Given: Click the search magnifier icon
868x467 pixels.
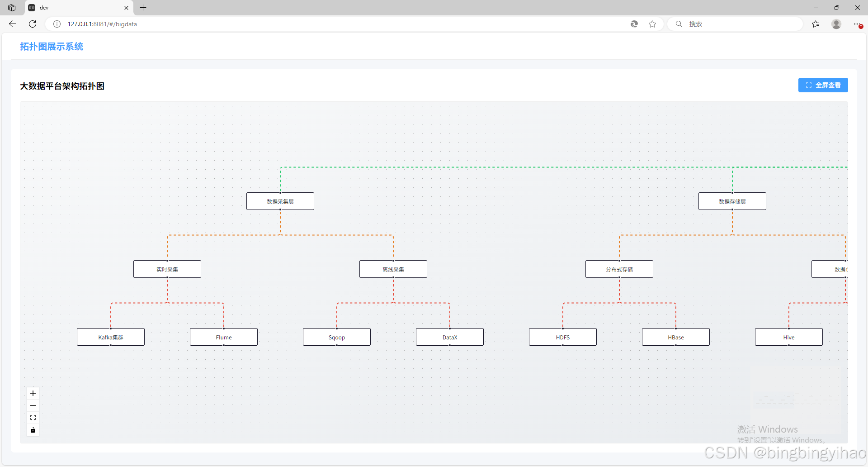Looking at the screenshot, I should coord(679,24).
